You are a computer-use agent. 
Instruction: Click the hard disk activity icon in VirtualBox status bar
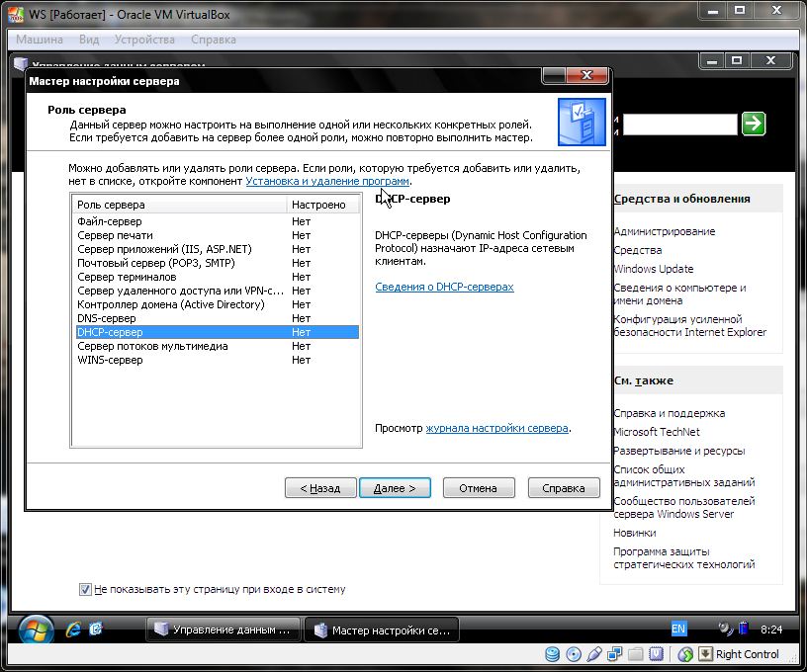pos(552,654)
